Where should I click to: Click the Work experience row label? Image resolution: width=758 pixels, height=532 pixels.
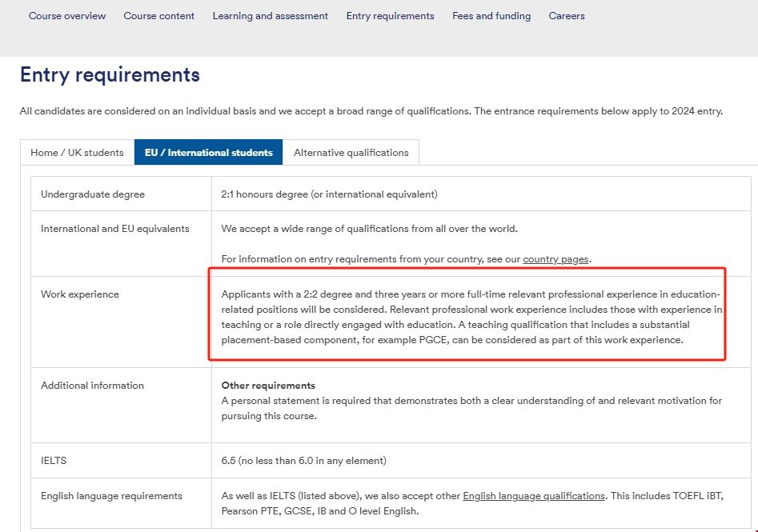[x=80, y=294]
